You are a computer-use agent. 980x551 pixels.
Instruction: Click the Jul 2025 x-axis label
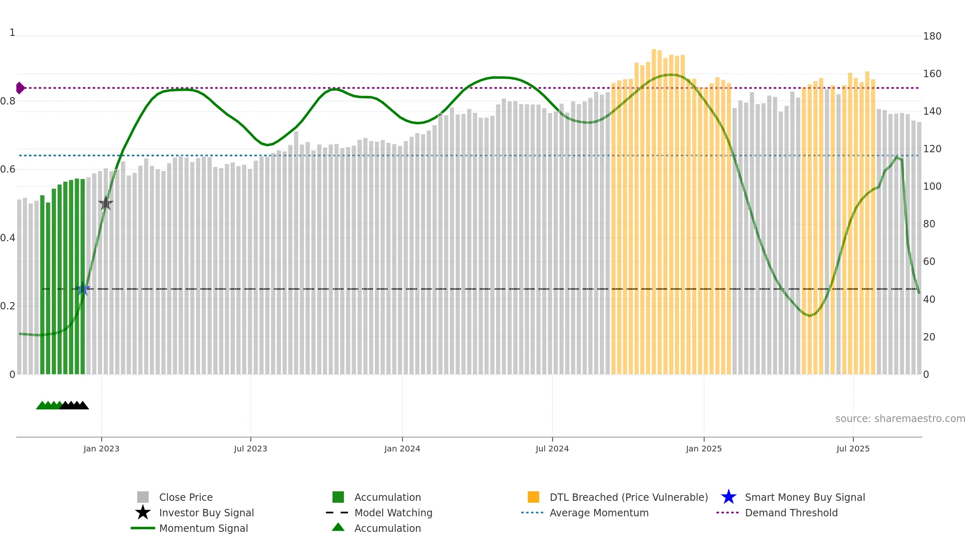(x=853, y=449)
